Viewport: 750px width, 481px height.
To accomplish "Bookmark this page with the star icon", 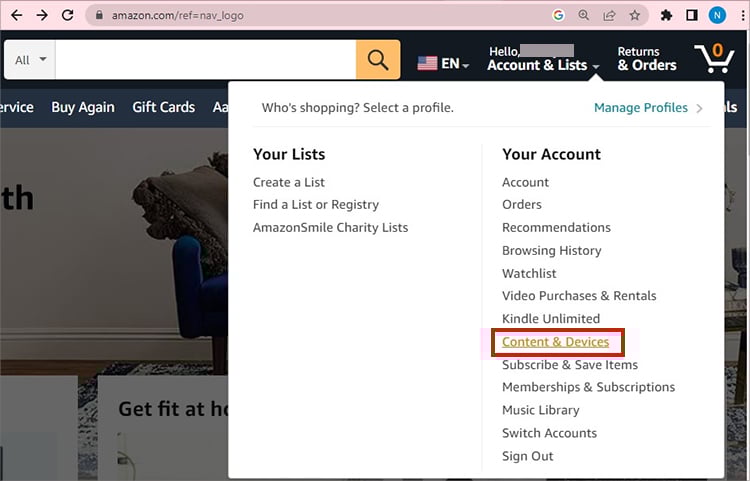I will click(x=634, y=15).
